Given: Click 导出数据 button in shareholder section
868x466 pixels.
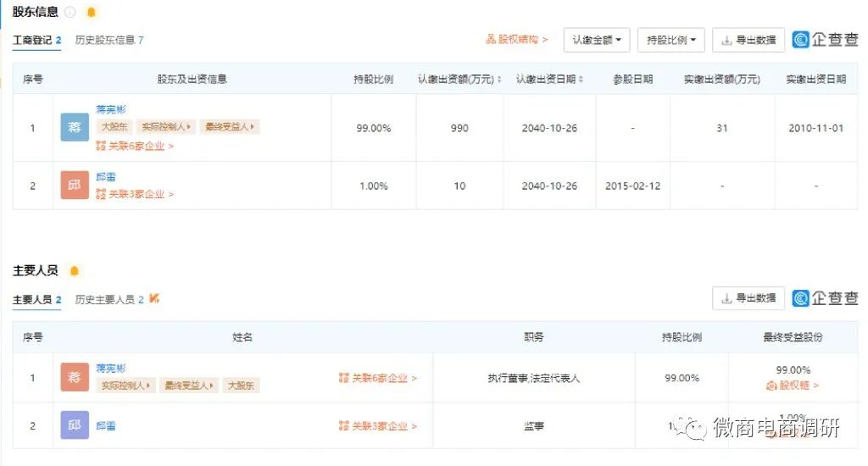Looking at the screenshot, I should [x=748, y=40].
